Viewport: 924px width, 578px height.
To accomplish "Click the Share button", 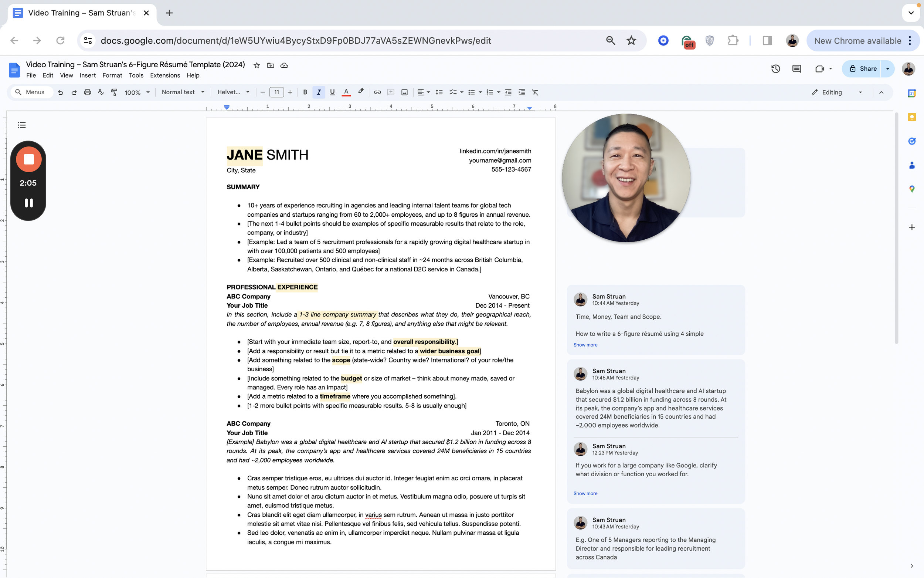I will (862, 69).
